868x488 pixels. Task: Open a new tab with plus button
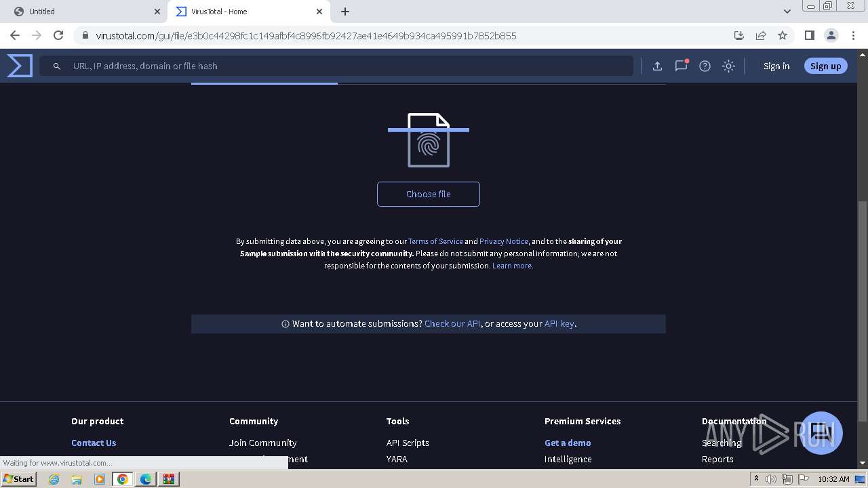pyautogui.click(x=345, y=12)
